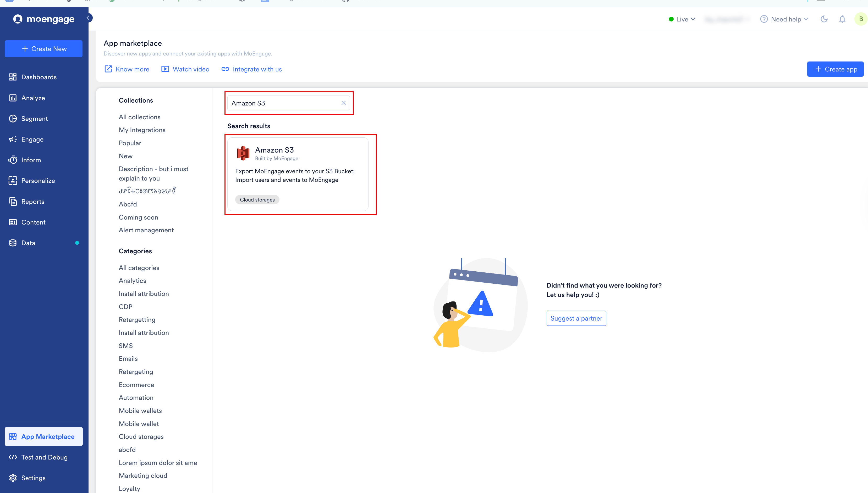Select the Marketing cloud category
The height and width of the screenshot is (493, 868).
coord(143,476)
